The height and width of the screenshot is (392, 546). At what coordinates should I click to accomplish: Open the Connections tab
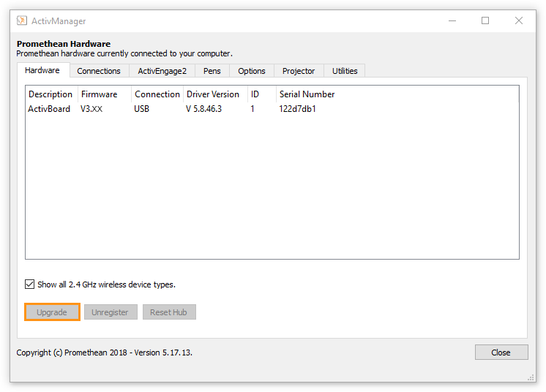click(99, 71)
